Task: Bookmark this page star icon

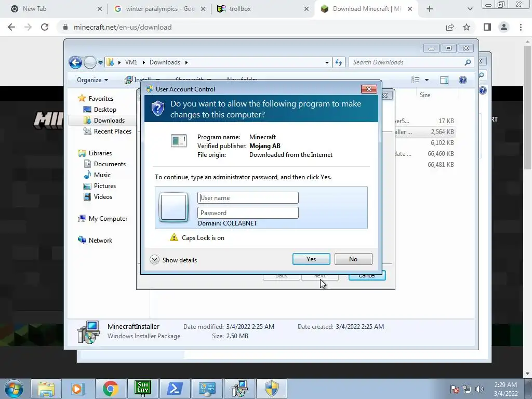Action: click(467, 27)
